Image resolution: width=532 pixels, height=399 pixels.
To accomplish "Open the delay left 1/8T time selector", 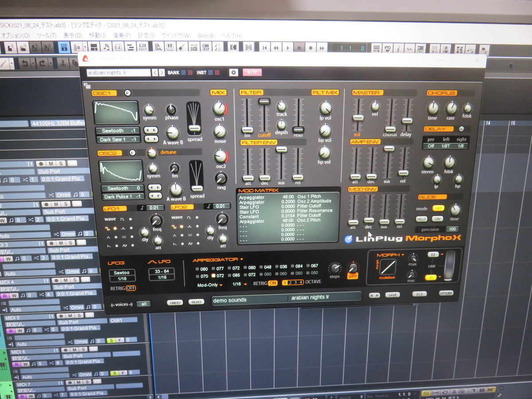I will [x=445, y=146].
